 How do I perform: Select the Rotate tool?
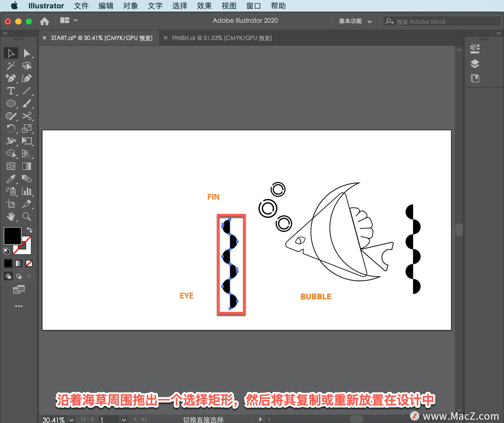click(x=11, y=128)
